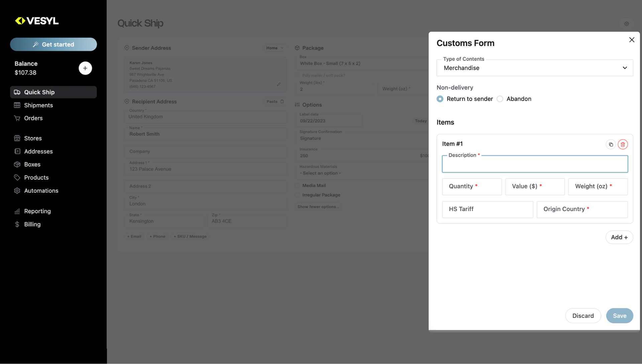Select the Quick Ship sidebar icon
Viewport: 642px width, 364px height.
tap(17, 92)
